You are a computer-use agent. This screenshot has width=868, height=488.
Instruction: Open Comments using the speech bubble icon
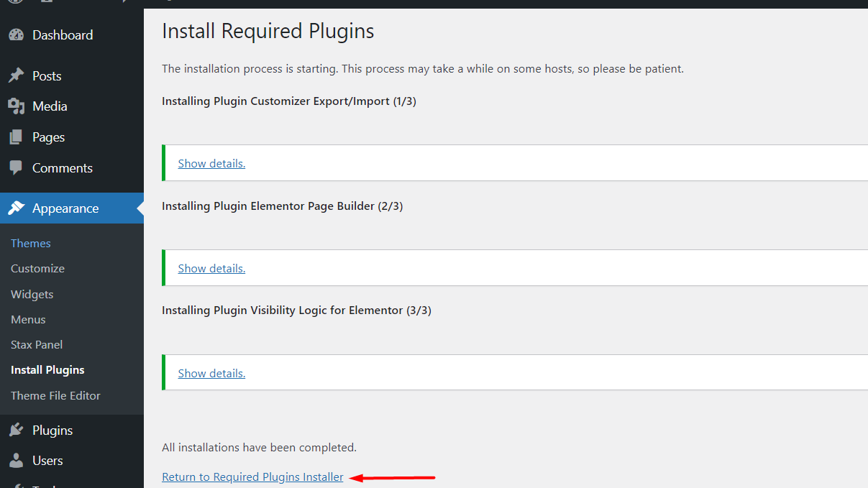(16, 167)
